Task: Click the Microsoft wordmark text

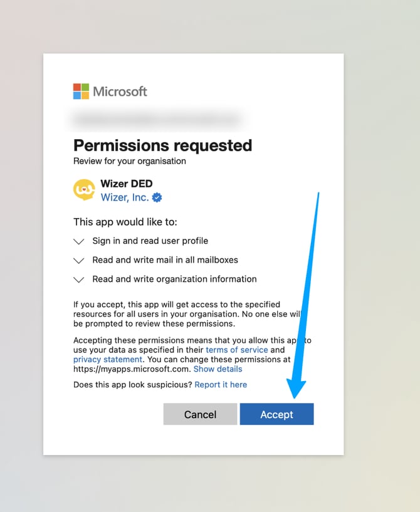Action: pos(120,91)
